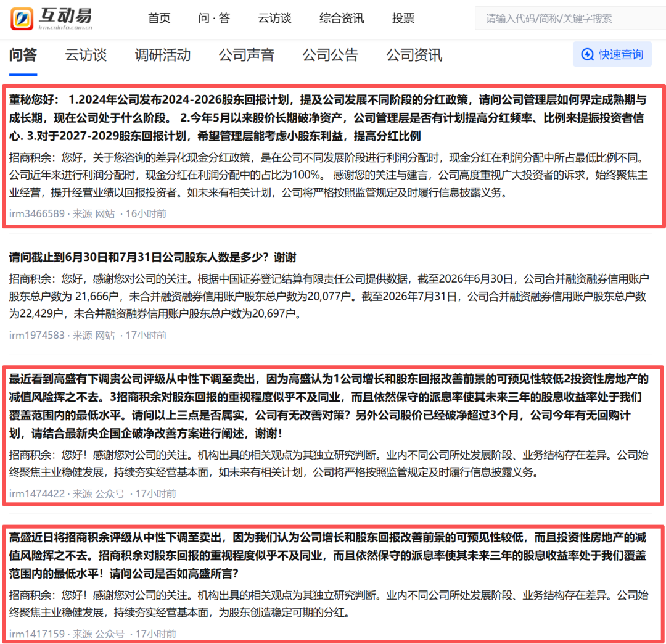This screenshot has height=644, width=666.
Task: Click 来源 网站 beside irm3466589
Action: pos(94,213)
